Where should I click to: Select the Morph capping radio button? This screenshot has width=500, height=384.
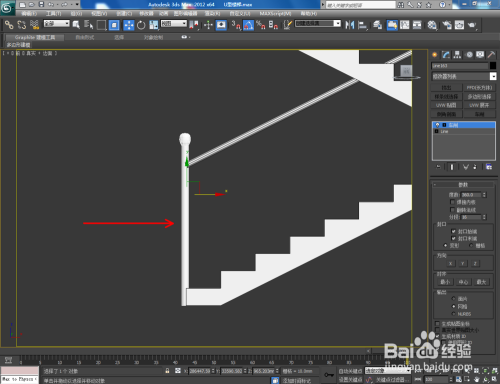coord(445,245)
